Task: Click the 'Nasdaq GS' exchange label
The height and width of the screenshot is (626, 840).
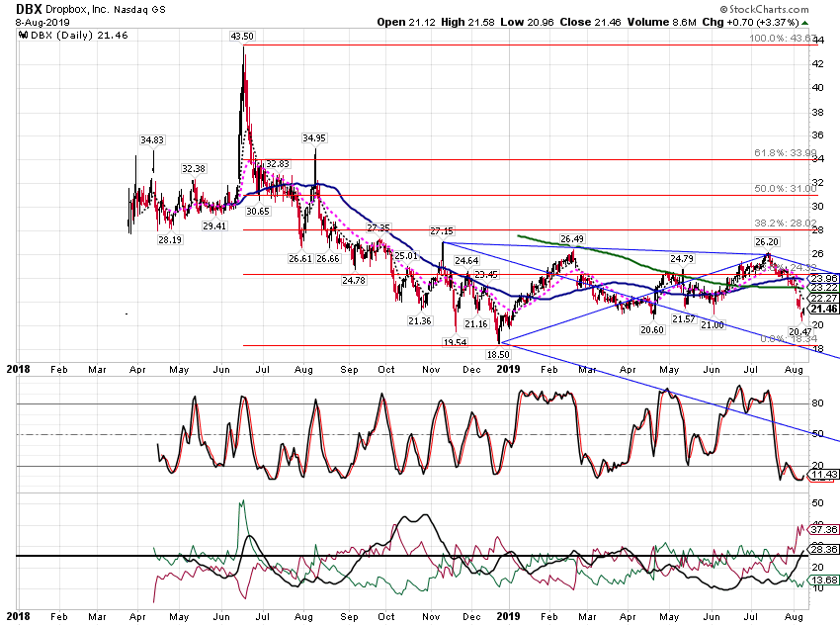Action: (139, 10)
